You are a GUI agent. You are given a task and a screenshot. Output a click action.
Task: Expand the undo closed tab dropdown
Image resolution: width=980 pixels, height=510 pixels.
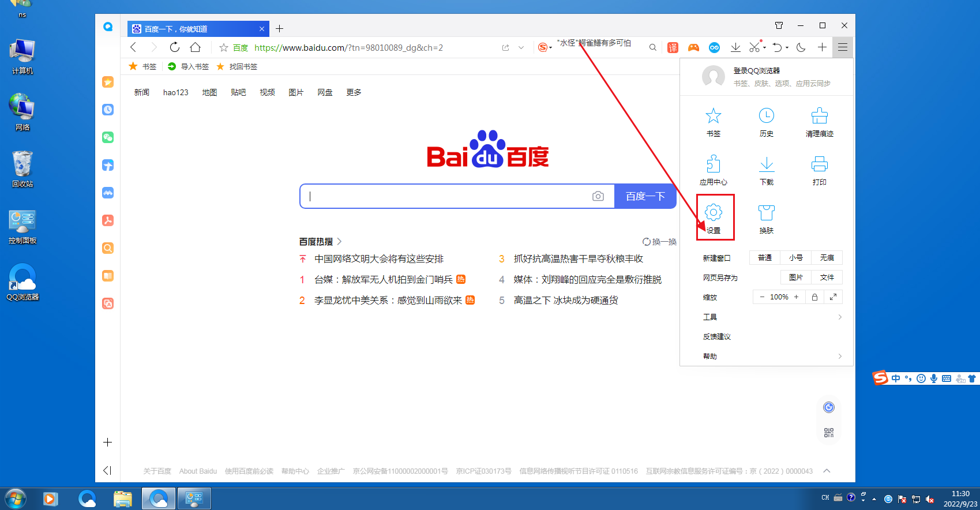coord(787,48)
